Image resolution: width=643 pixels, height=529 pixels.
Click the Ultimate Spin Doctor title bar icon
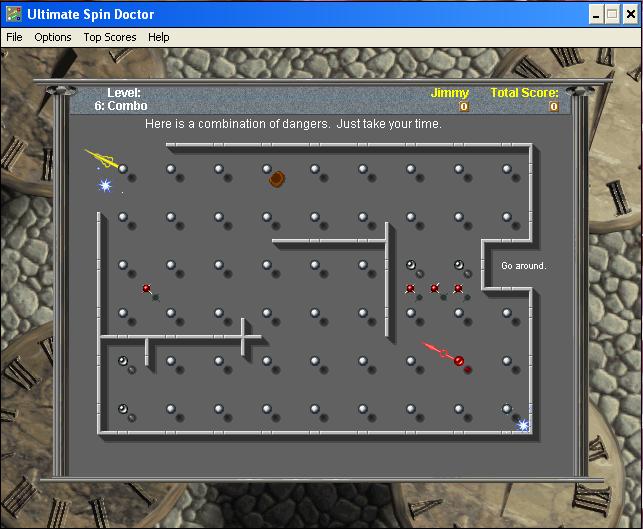point(12,13)
